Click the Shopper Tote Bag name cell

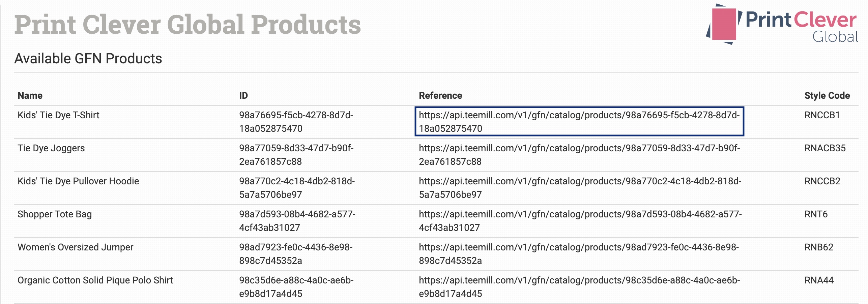[55, 214]
